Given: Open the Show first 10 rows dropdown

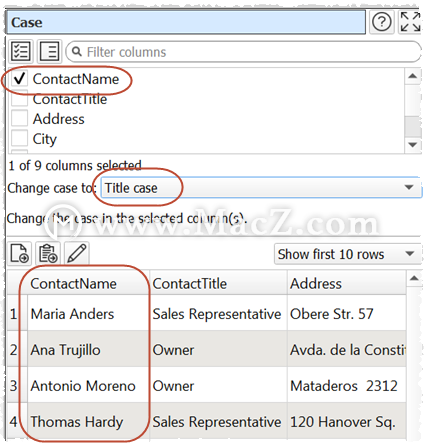Looking at the screenshot, I should 347,254.
